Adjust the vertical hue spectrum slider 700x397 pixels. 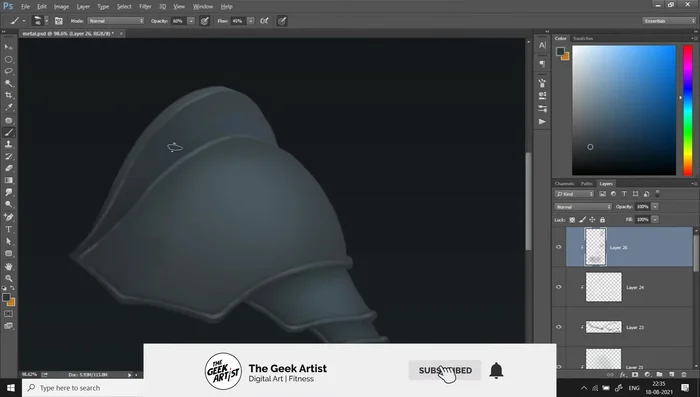(688, 110)
